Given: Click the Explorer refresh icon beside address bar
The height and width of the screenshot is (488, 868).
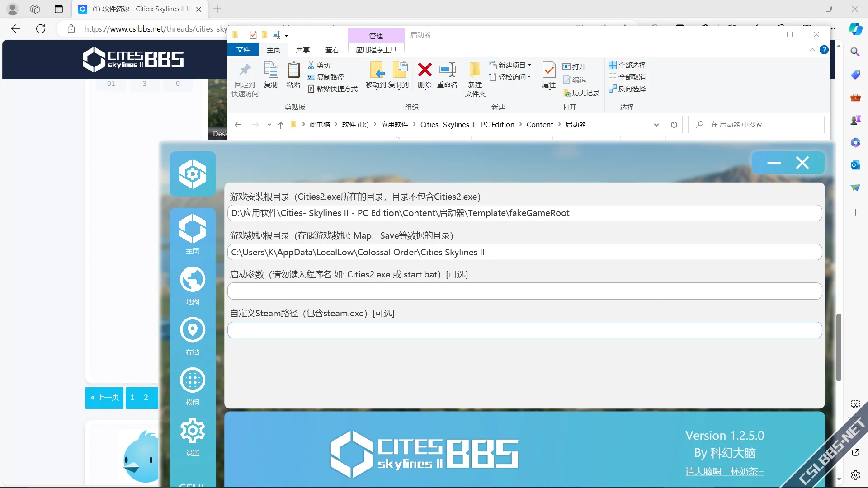Looking at the screenshot, I should point(674,125).
